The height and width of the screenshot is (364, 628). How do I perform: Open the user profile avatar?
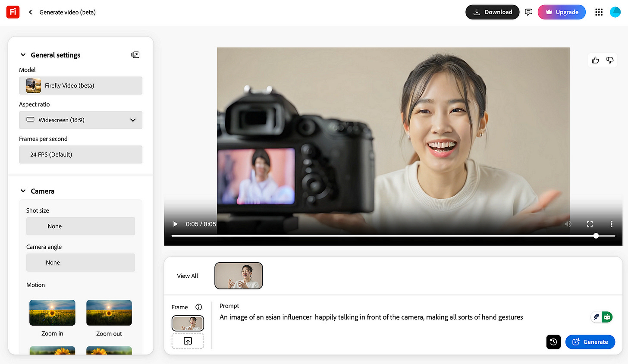pyautogui.click(x=615, y=12)
